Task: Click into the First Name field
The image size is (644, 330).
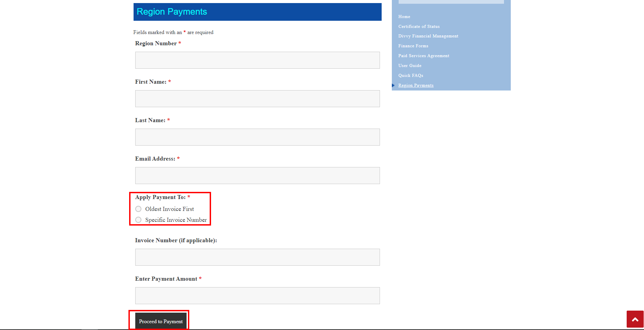Action: 257,99
